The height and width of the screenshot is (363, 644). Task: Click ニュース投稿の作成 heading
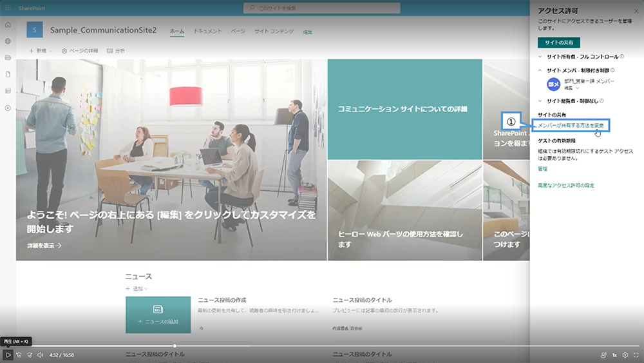coord(222,300)
